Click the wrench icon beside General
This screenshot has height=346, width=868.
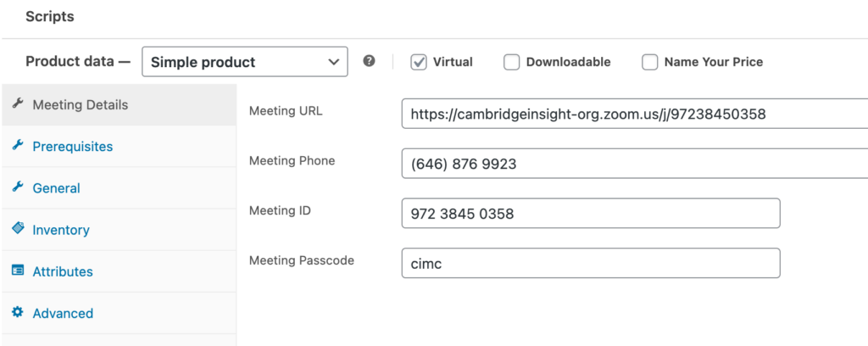[17, 187]
